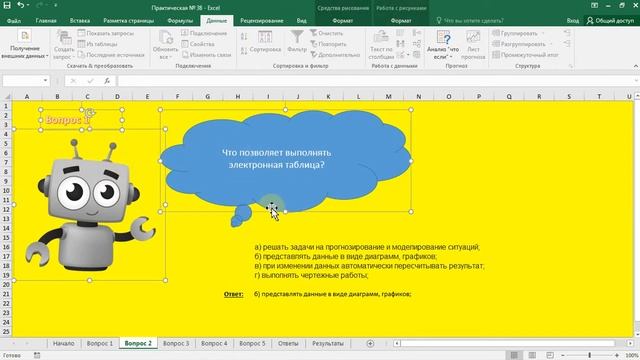
Task: Expand the formula bar with the chevron
Action: (636, 80)
